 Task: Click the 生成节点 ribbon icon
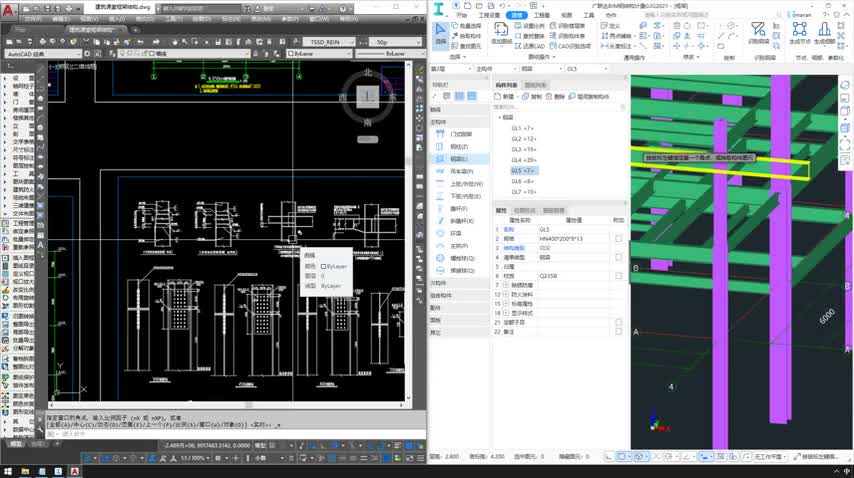point(800,31)
